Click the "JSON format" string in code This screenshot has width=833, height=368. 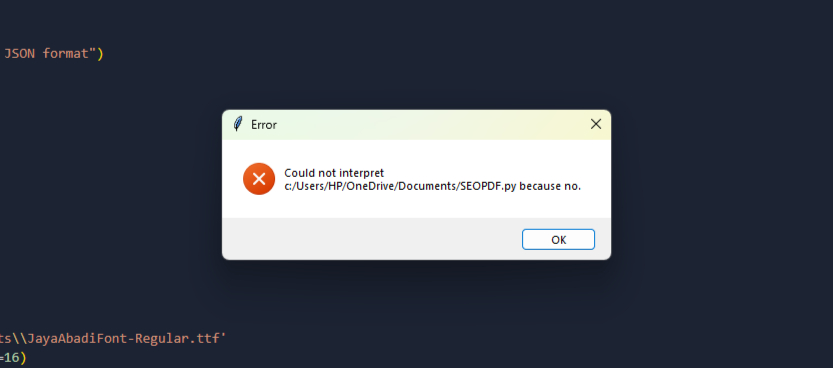[48, 54]
